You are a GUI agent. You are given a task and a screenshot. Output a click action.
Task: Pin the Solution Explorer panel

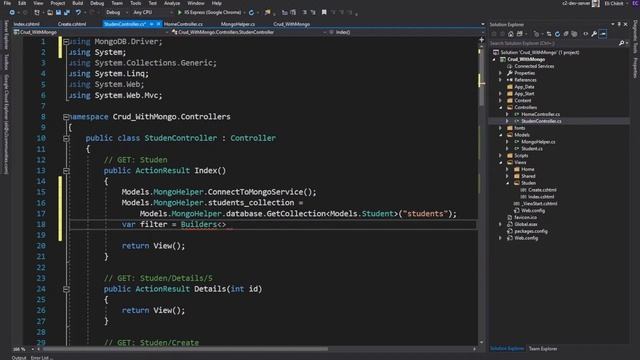(x=619, y=24)
